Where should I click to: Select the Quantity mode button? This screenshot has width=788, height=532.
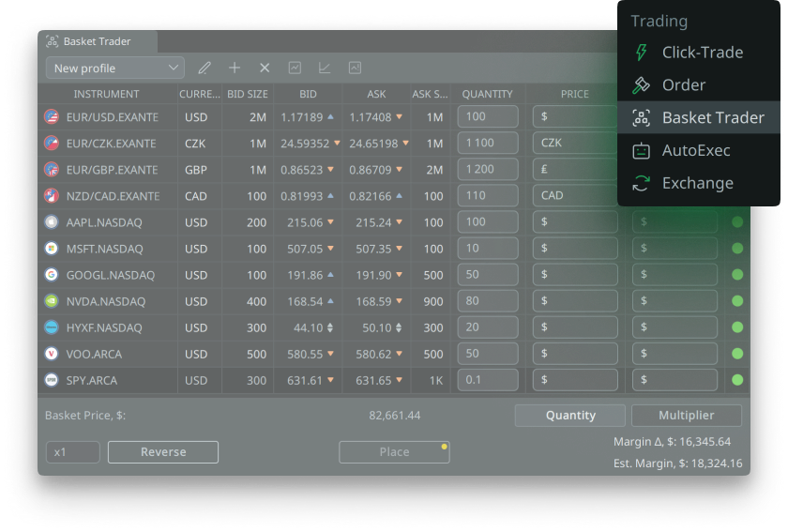(570, 416)
